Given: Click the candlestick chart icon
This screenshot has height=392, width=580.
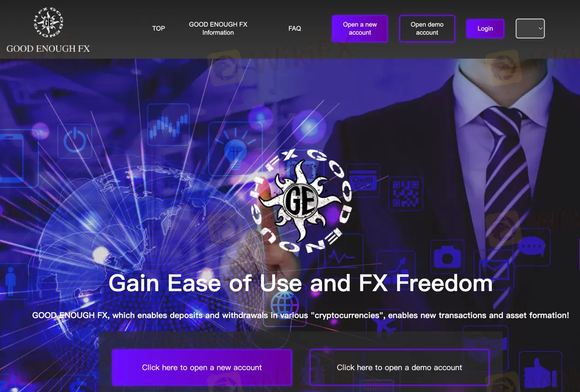Looking at the screenshot, I should (169, 124).
